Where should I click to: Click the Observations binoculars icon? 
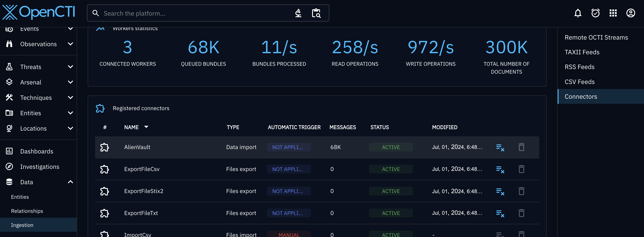[x=9, y=44]
